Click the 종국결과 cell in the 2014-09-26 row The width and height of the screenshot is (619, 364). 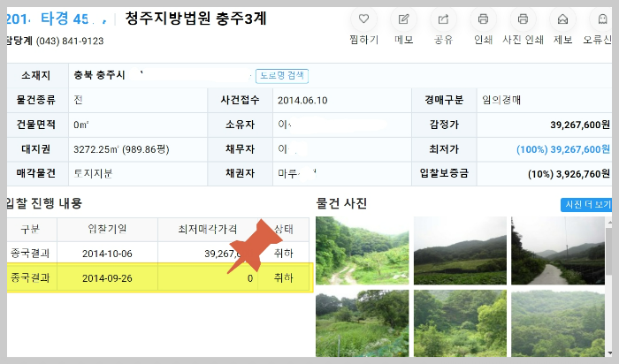[30, 278]
